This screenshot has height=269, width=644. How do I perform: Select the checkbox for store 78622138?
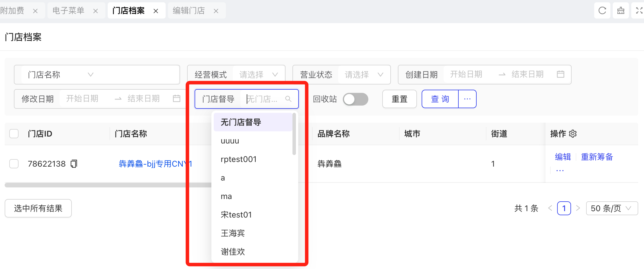coord(14,164)
